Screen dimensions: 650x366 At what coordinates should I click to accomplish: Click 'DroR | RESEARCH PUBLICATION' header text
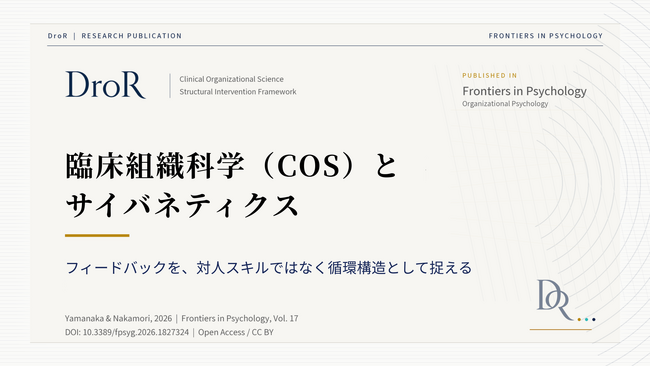point(115,36)
